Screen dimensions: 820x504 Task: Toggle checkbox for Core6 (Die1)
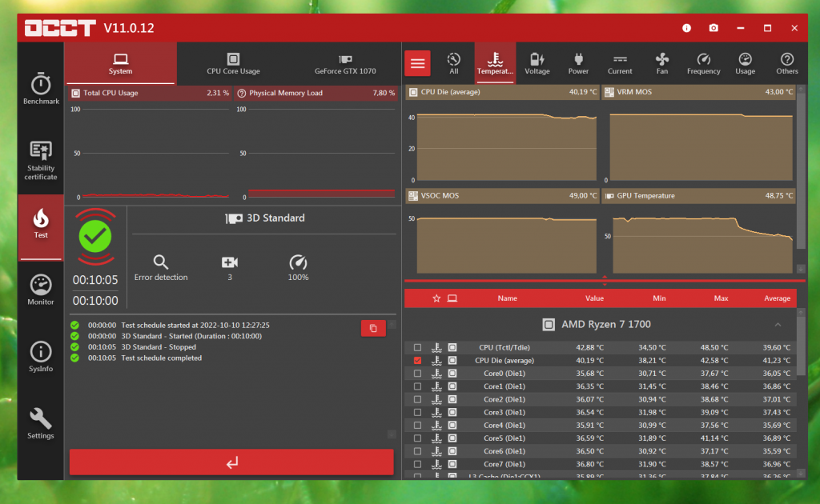[417, 451]
